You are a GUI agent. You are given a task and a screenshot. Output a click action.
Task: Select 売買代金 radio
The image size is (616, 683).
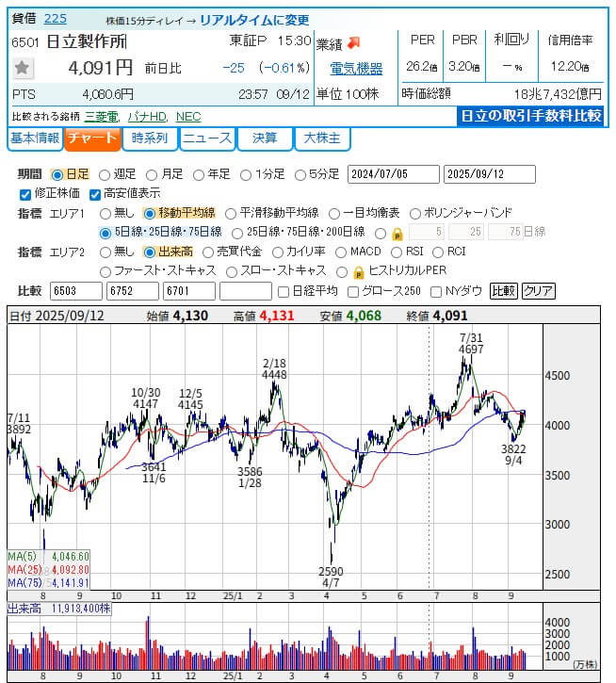[208, 252]
